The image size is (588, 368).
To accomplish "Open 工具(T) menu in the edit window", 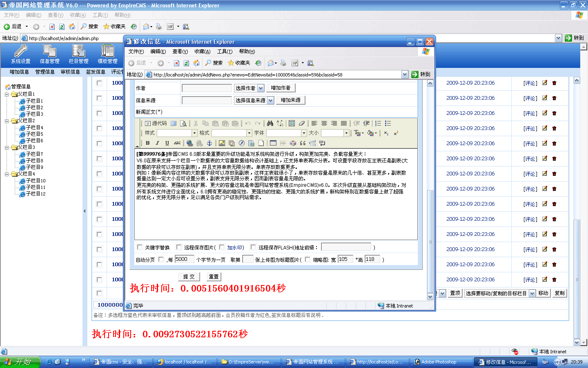I will (225, 52).
